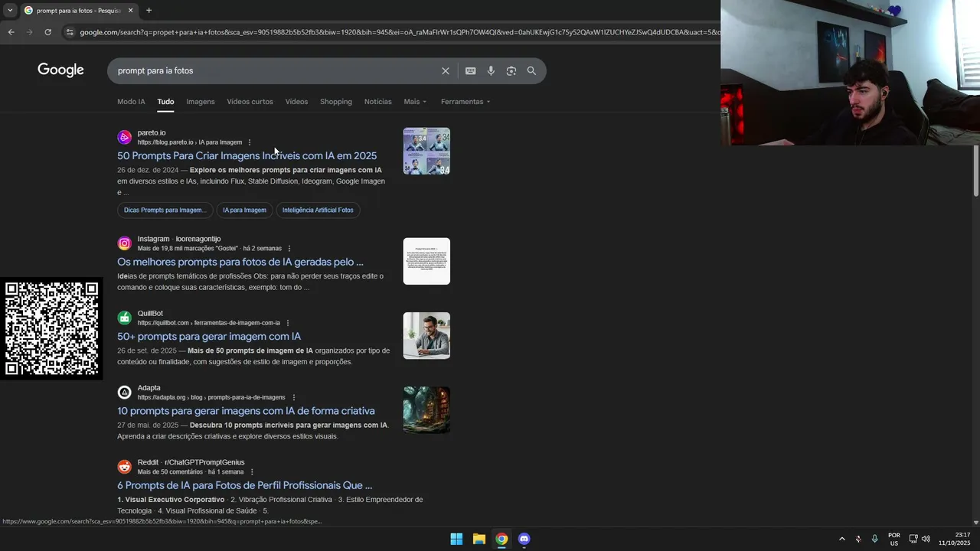Click the Adapta favicon
The image size is (980, 551).
click(124, 393)
